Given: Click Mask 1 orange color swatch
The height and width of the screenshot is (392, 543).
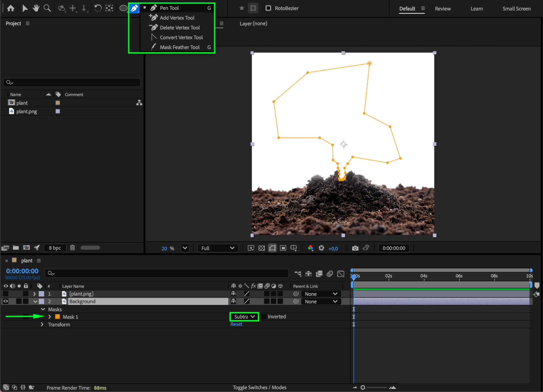Looking at the screenshot, I should [x=57, y=317].
